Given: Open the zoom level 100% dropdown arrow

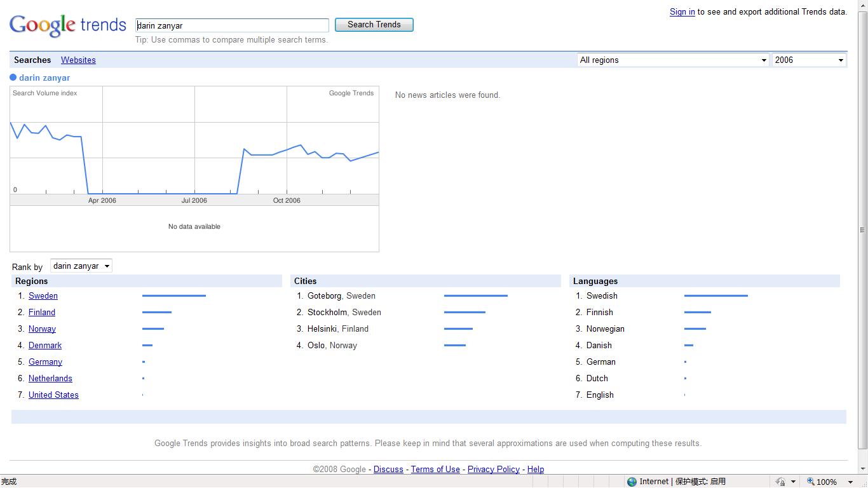Looking at the screenshot, I should [x=851, y=482].
